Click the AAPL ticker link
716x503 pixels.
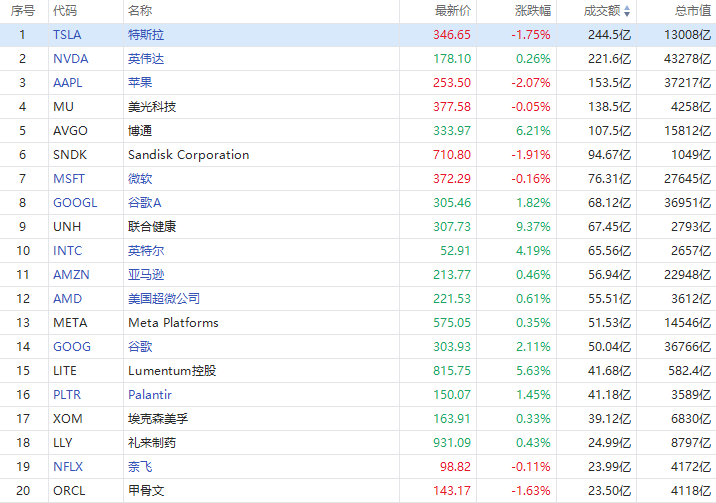[x=68, y=83]
